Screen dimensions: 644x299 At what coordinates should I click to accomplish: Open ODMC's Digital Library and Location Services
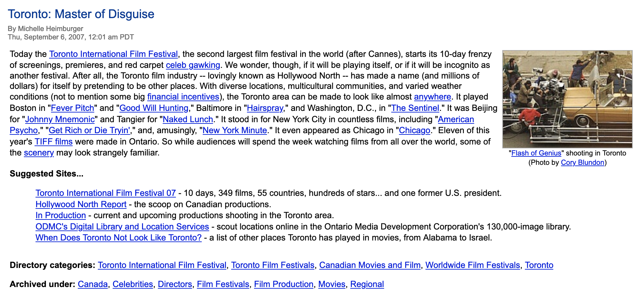[x=122, y=227]
